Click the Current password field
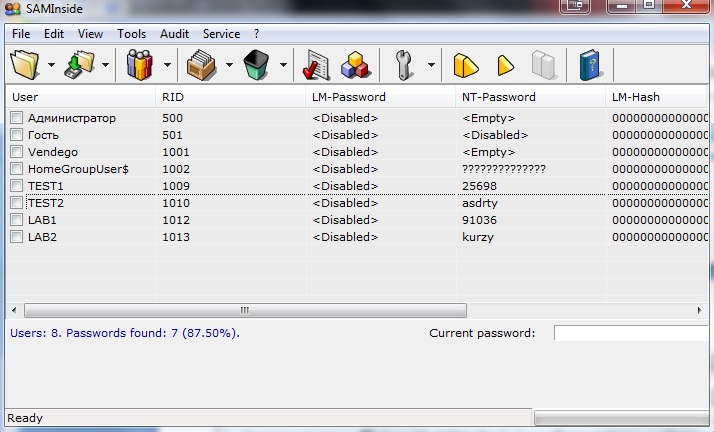The image size is (714, 432). pos(631,333)
